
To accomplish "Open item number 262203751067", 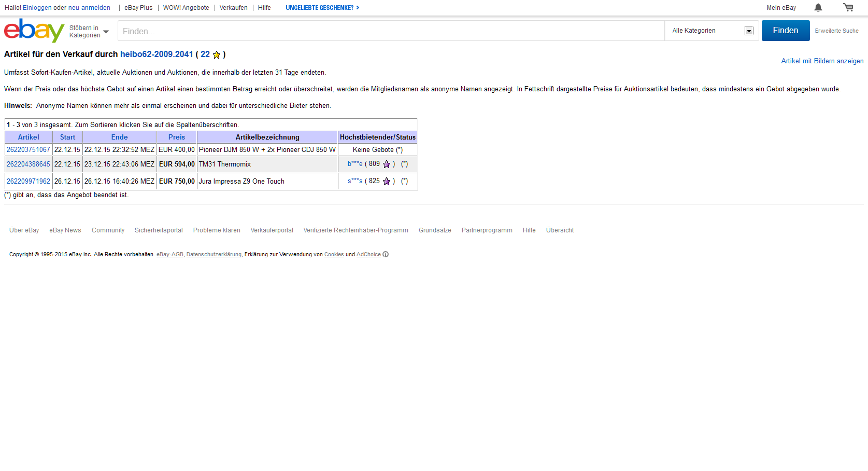I will coord(29,150).
